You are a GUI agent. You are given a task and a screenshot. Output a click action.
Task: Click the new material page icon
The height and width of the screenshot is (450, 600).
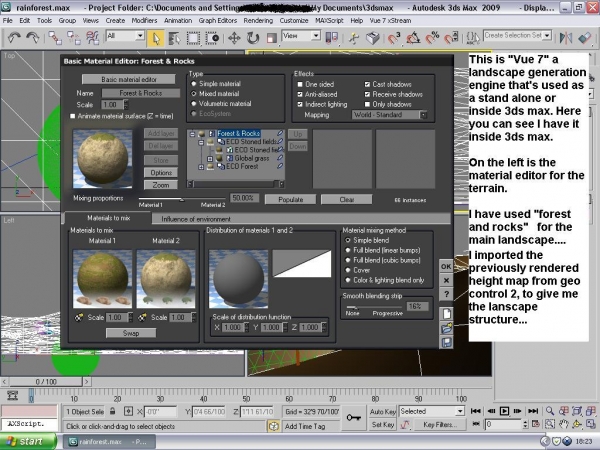pyautogui.click(x=446, y=314)
